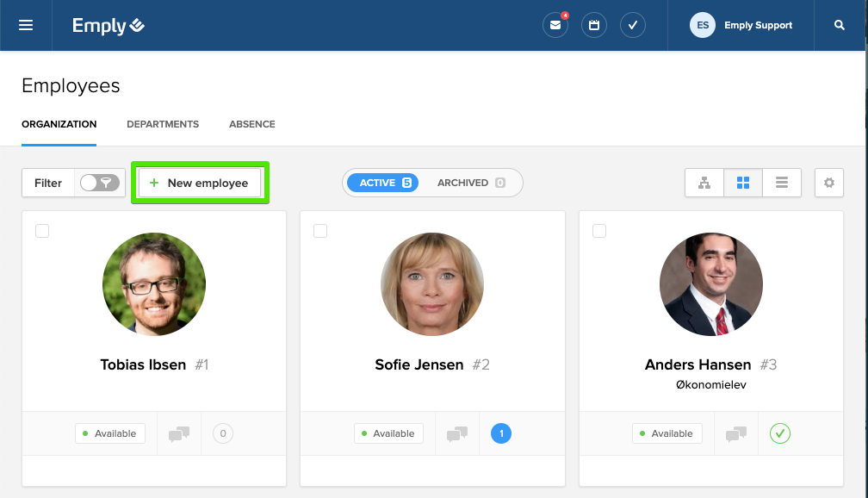Switch to the Departments tab

[x=163, y=124]
